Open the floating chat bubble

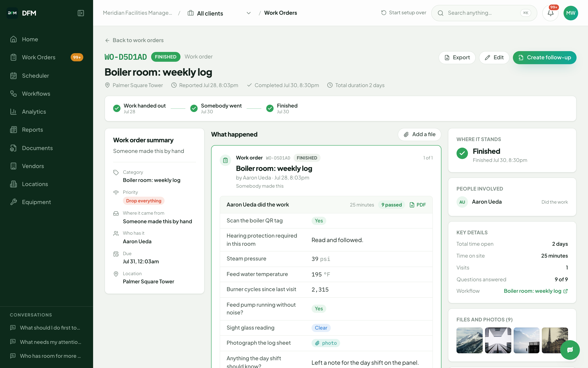[x=570, y=350]
